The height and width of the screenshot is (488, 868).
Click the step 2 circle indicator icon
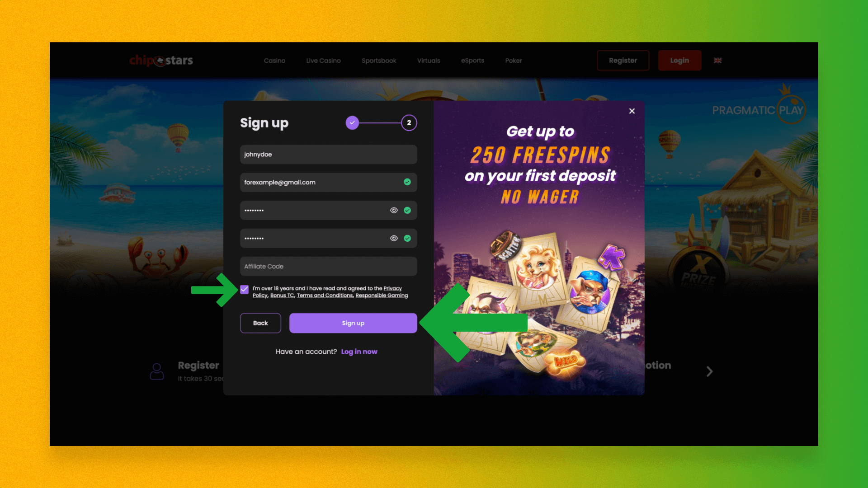click(409, 123)
